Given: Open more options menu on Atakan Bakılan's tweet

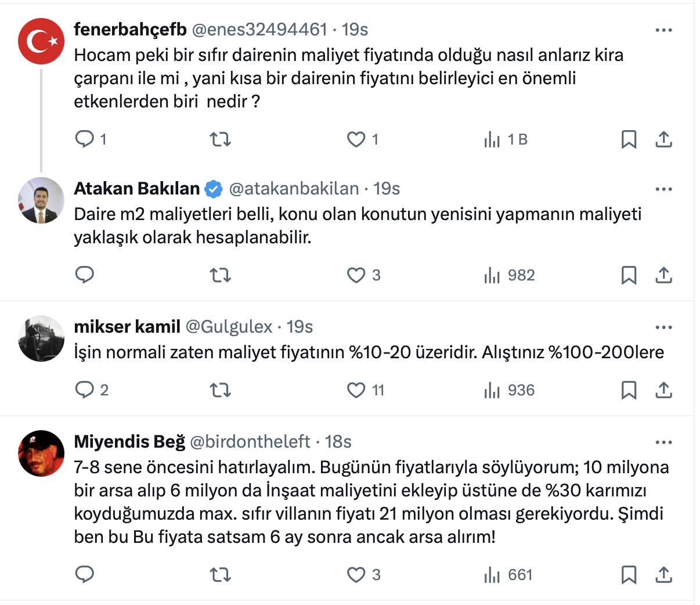Looking at the screenshot, I should point(663,189).
